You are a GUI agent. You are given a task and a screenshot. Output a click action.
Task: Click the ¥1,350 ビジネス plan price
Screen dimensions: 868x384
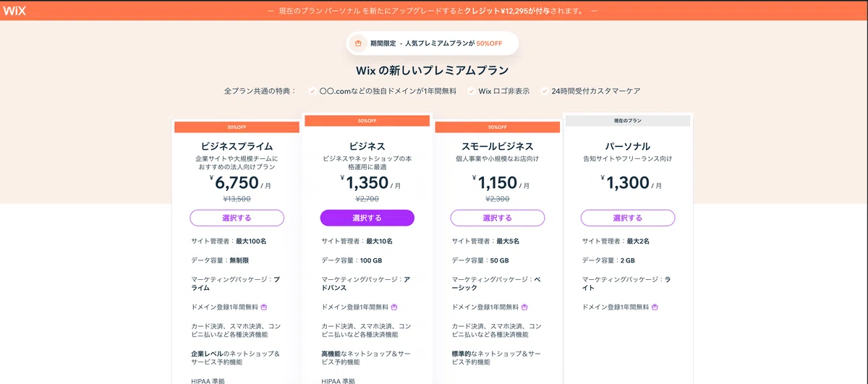367,183
